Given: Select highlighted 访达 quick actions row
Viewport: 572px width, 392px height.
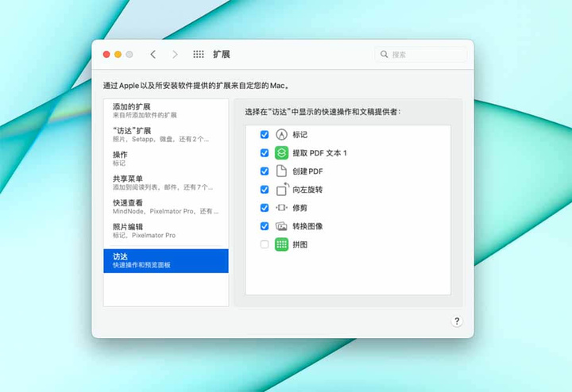Looking at the screenshot, I should 166,261.
